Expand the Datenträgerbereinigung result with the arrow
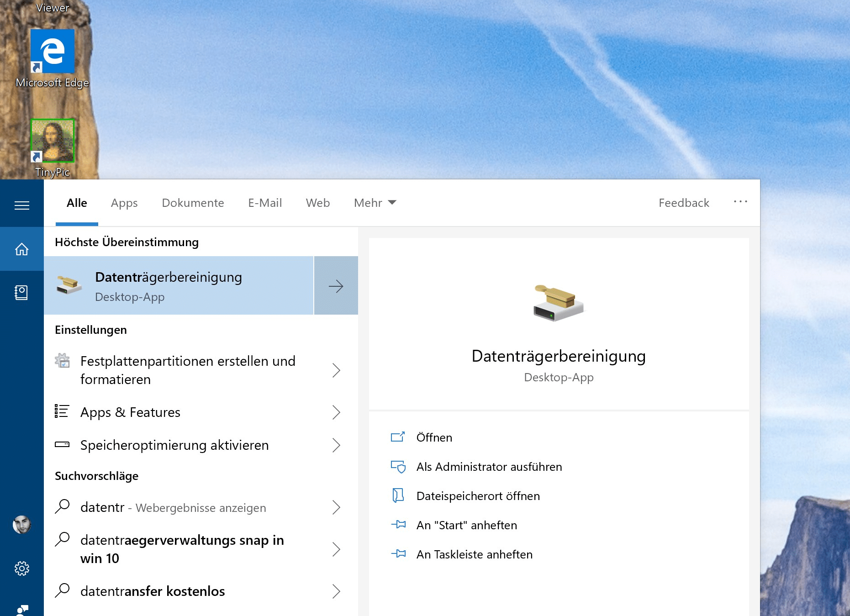The height and width of the screenshot is (616, 850). pyautogui.click(x=336, y=285)
